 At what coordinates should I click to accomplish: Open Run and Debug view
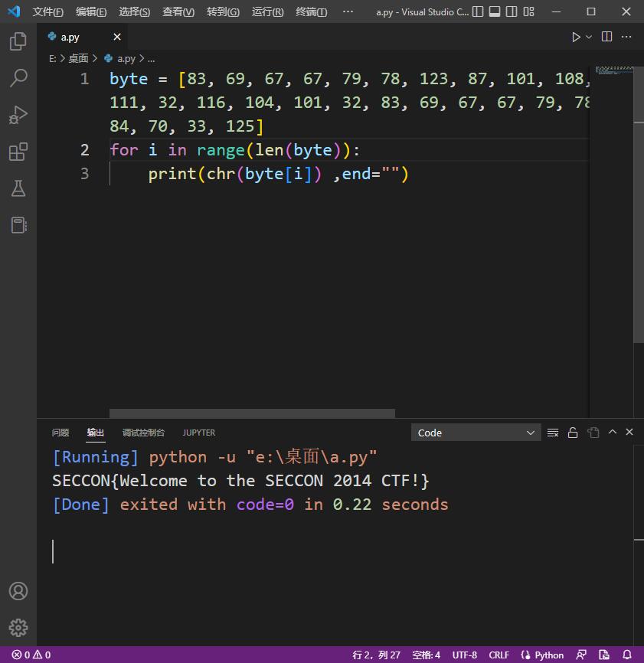coord(18,115)
